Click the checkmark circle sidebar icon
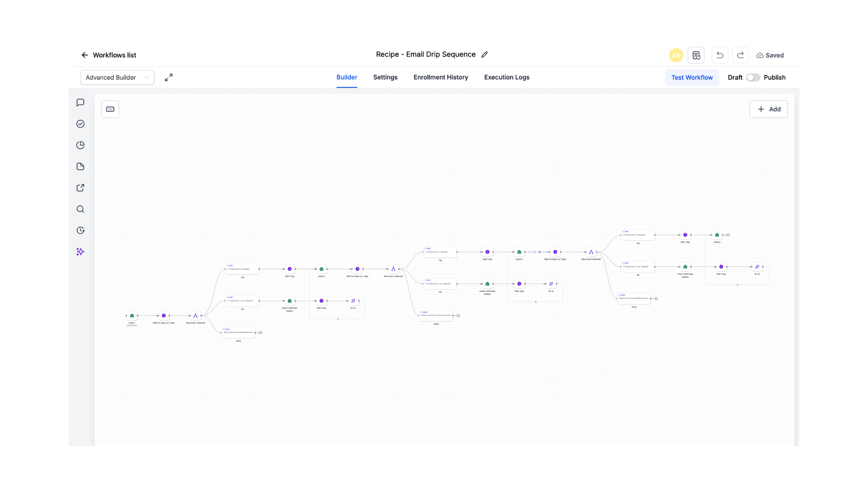Viewport: 868px width, 488px height. click(80, 124)
